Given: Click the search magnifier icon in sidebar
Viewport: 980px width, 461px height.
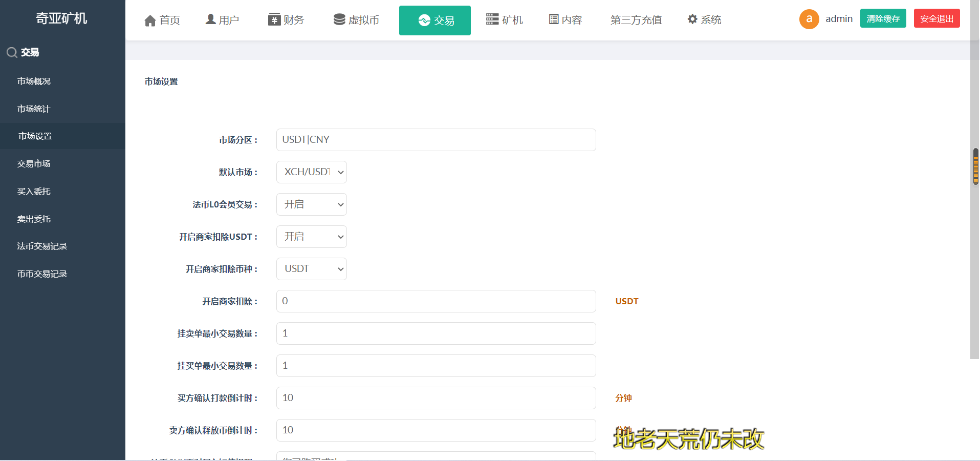Looking at the screenshot, I should point(12,52).
